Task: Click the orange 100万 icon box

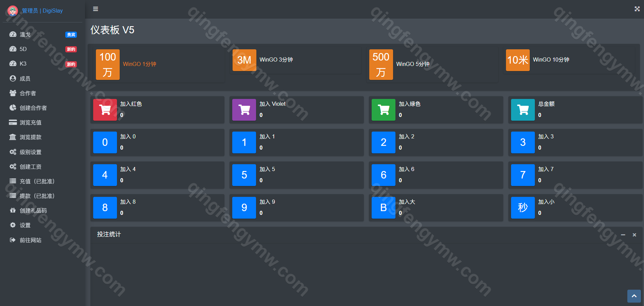Action: coord(108,65)
